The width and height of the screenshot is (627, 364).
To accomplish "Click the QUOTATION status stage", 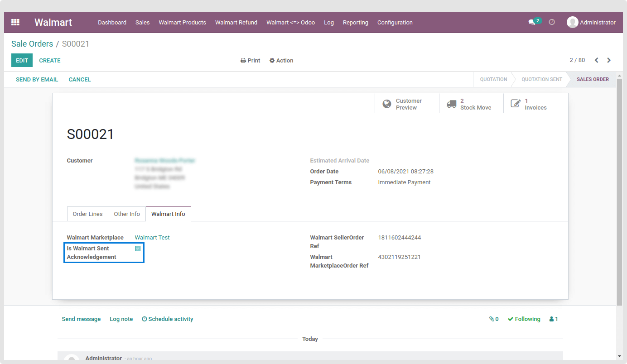I will tap(493, 79).
